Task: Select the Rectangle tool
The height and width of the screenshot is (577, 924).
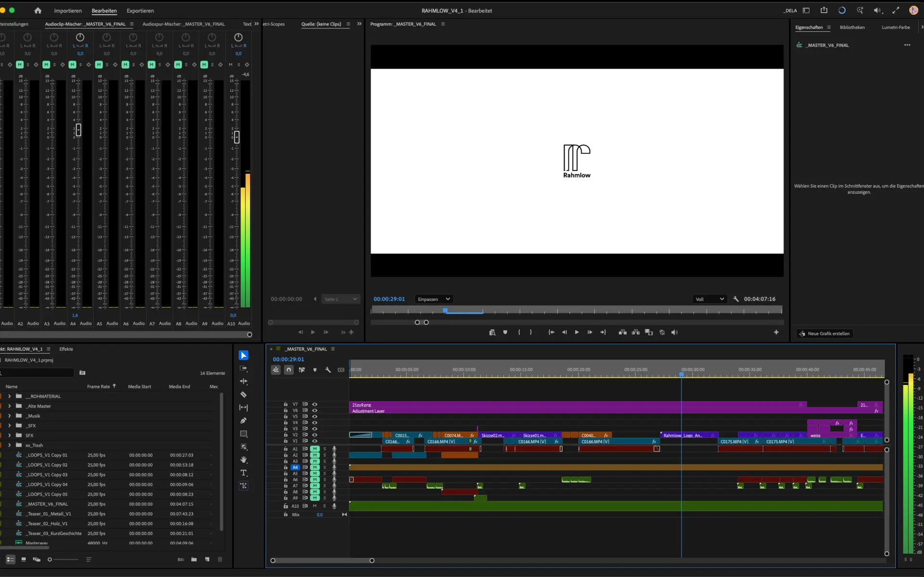Action: point(244,434)
